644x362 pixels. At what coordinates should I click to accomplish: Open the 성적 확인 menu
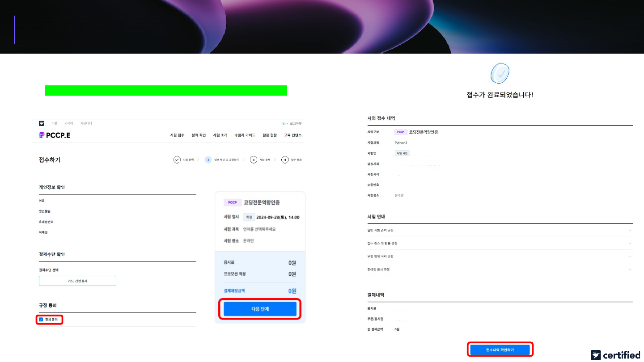pos(199,135)
